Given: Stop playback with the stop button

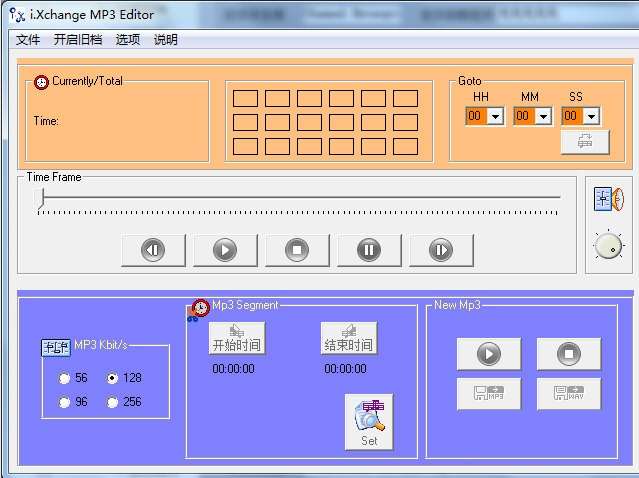Looking at the screenshot, I should [297, 250].
